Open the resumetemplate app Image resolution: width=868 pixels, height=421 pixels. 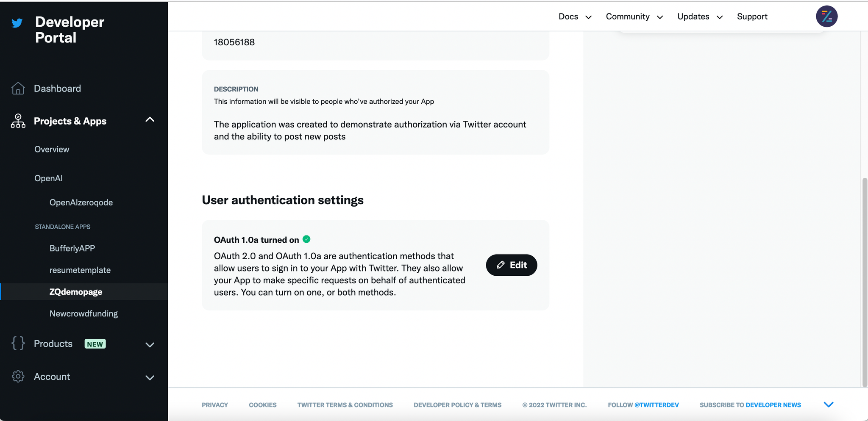point(80,270)
